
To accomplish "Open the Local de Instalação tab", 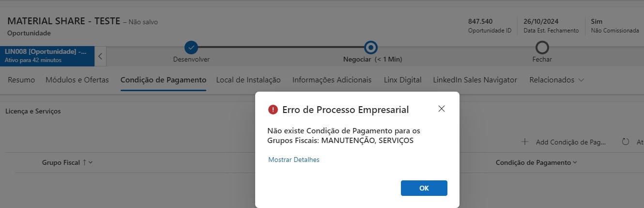I will coord(248,80).
